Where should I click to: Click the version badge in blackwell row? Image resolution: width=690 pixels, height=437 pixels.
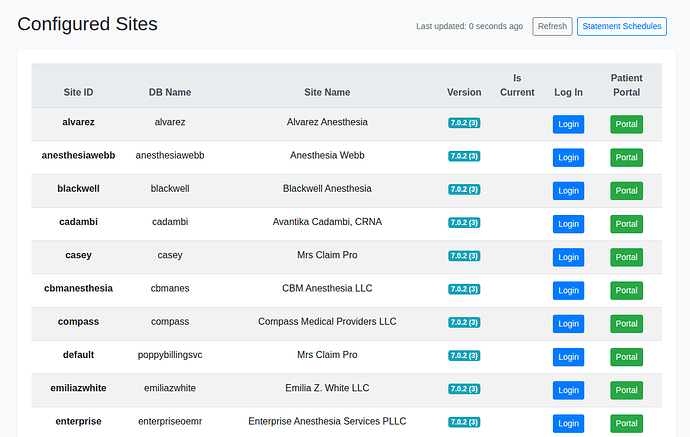point(464,189)
